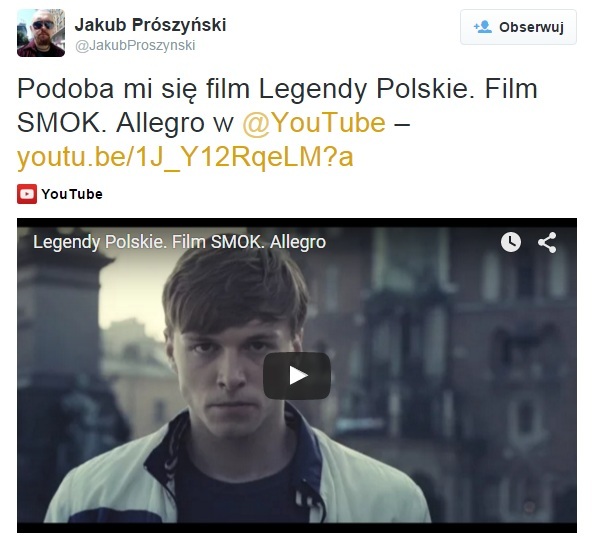Click the add-person icon on Obserwuj
The height and width of the screenshot is (540, 600).
tap(482, 27)
